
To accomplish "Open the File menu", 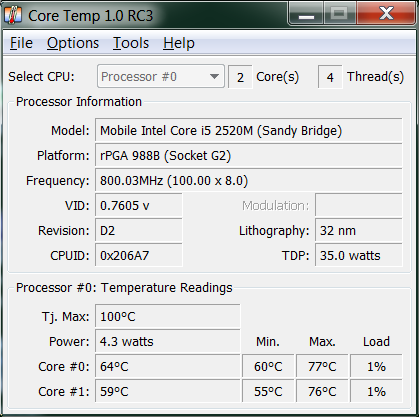I will click(21, 43).
